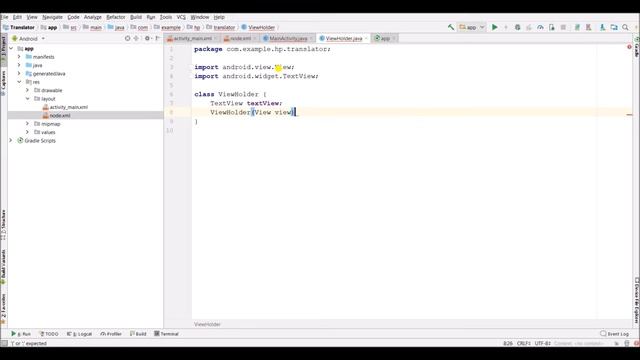The image size is (640, 360).
Task: Open the Refactor menu
Action: [x=116, y=17]
